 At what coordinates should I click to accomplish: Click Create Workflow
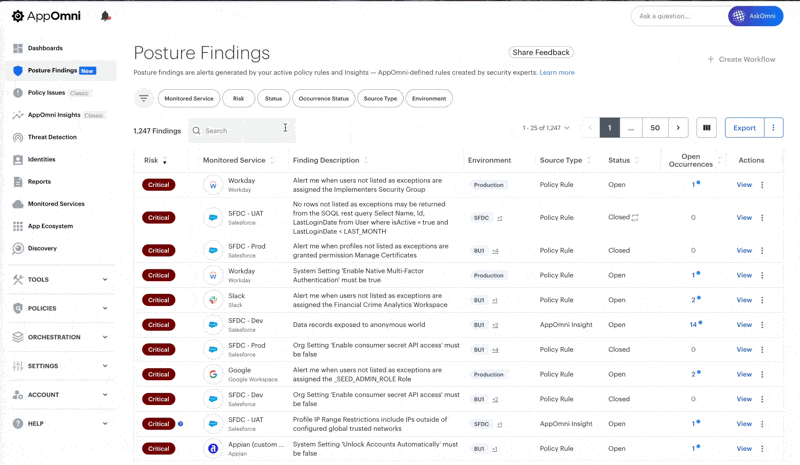pos(741,59)
